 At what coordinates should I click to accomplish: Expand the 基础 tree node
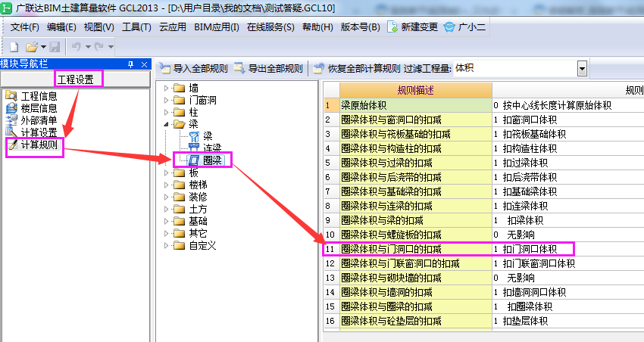pos(167,222)
